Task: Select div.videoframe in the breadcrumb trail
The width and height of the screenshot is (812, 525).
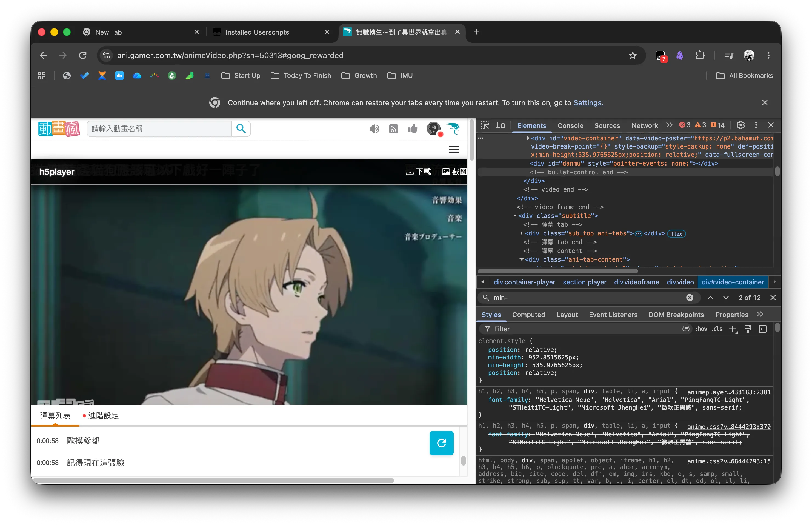Action: point(636,282)
